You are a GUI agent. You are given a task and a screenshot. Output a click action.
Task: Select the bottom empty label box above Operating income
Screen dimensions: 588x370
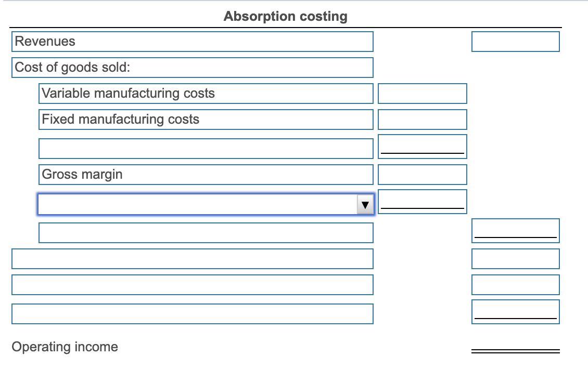[x=191, y=313]
